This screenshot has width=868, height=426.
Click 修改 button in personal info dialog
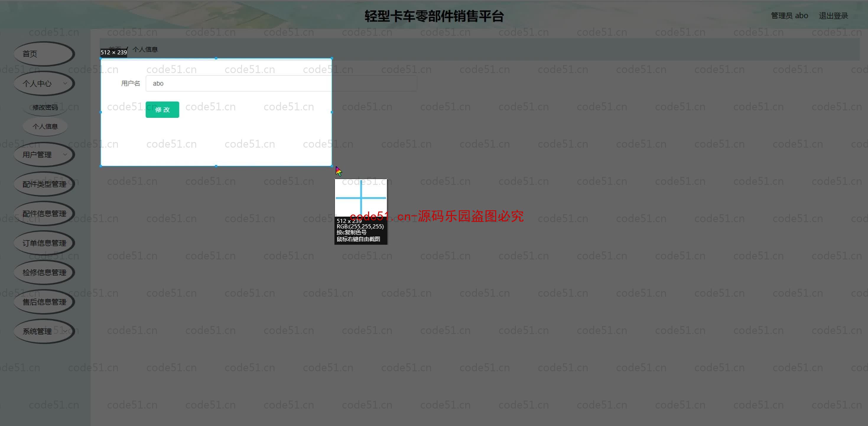tap(162, 109)
